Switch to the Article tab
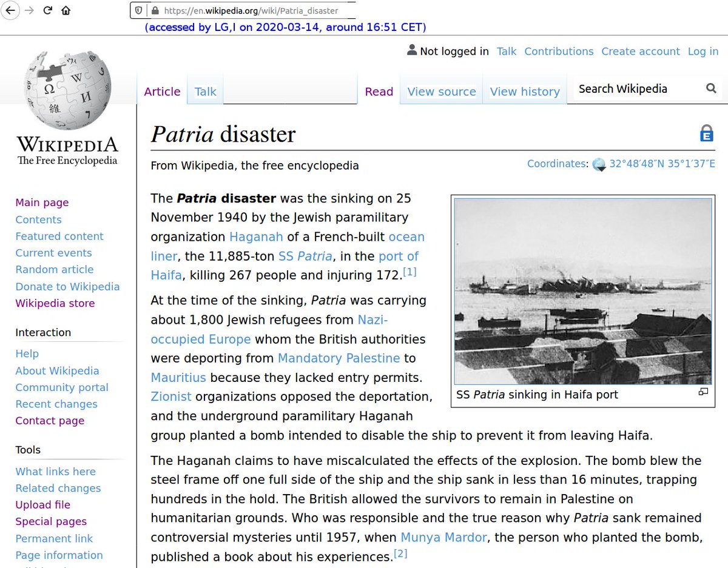Screen dimensions: 728x568 tap(162, 92)
